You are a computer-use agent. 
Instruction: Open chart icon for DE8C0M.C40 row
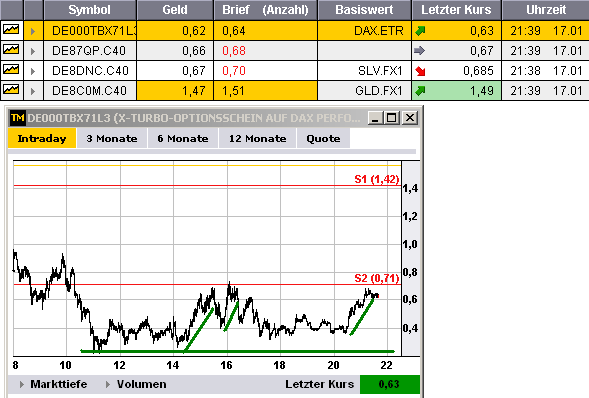(x=11, y=90)
